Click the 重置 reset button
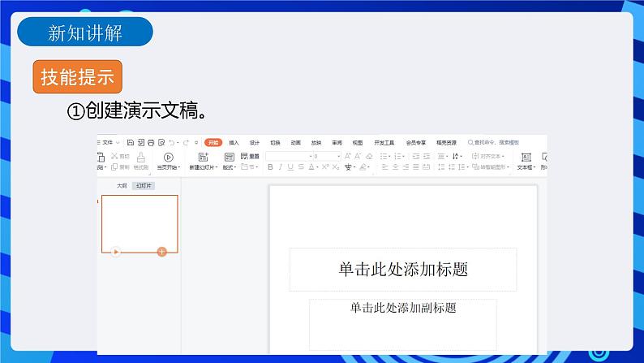This screenshot has height=363, width=644. coord(250,156)
